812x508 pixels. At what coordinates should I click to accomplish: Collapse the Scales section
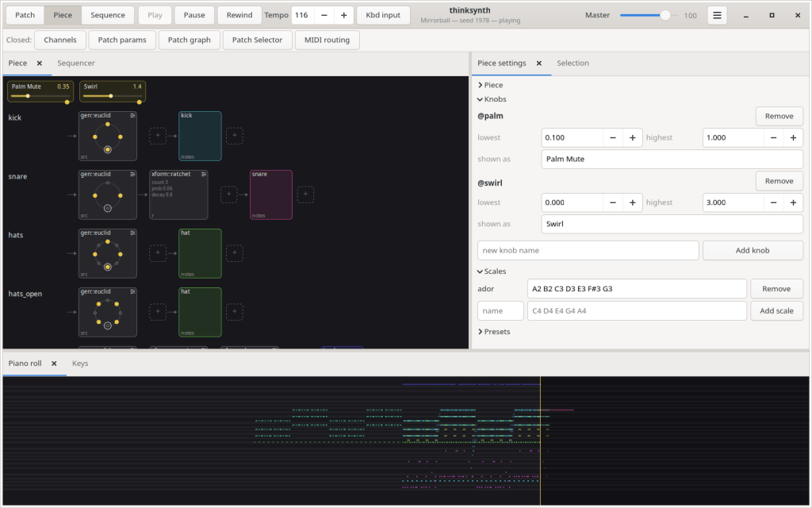tap(492, 271)
